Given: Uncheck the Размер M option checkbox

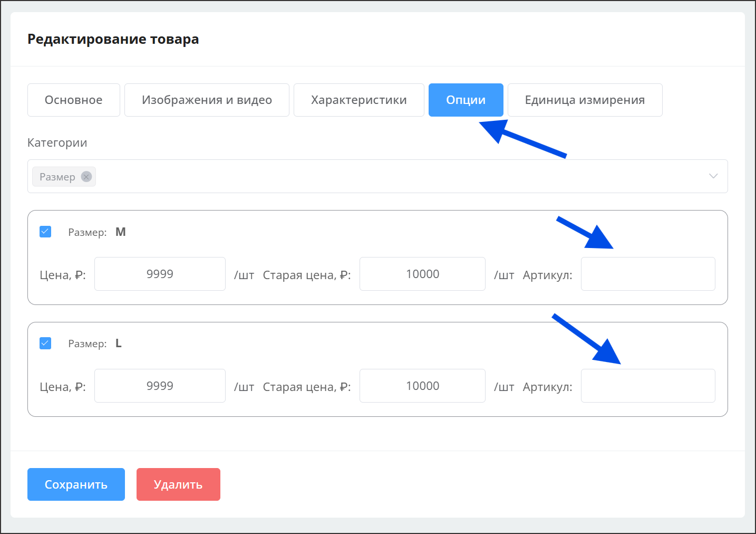Looking at the screenshot, I should pos(45,232).
